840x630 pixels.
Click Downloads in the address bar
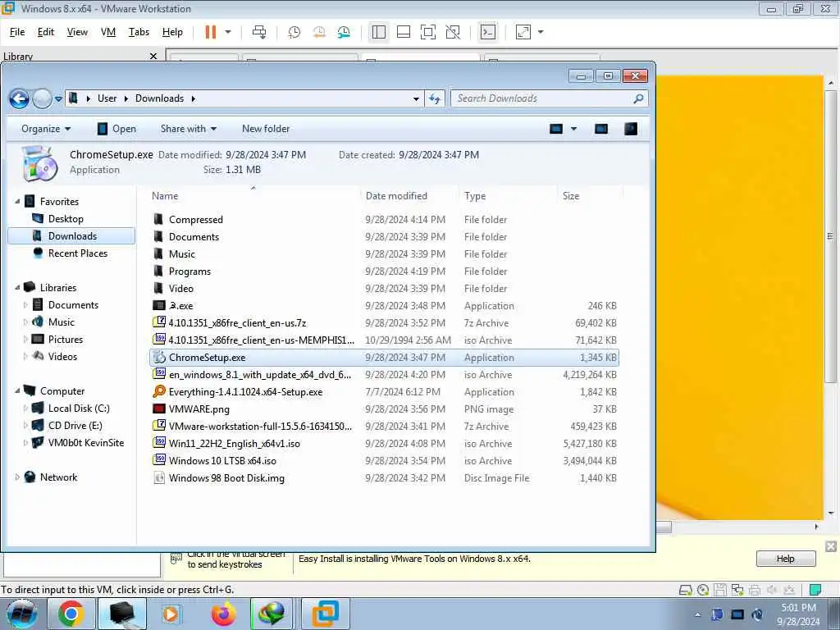[x=160, y=98]
